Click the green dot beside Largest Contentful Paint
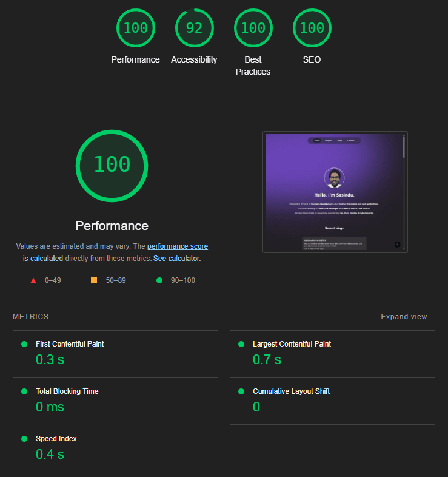The image size is (448, 477). (241, 344)
